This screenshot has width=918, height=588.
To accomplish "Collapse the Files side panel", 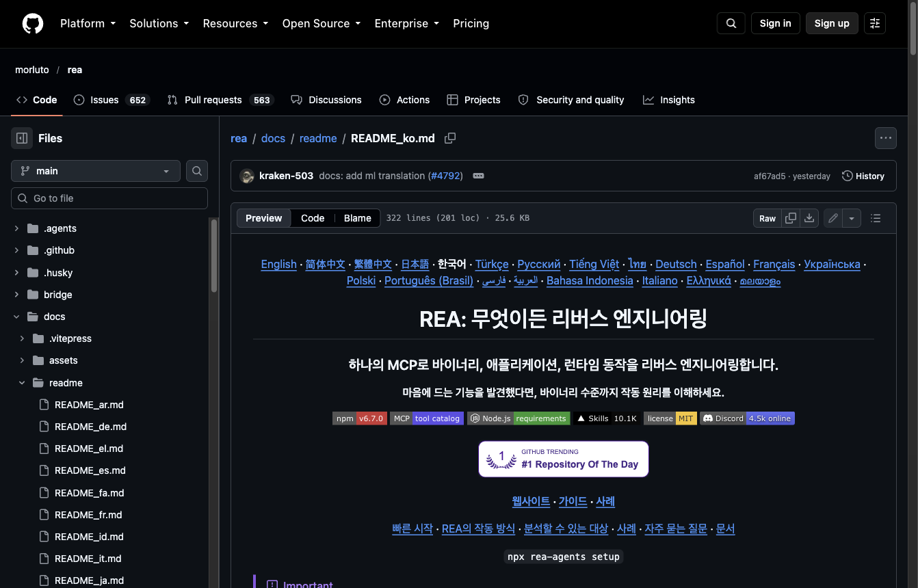I will pos(22,138).
